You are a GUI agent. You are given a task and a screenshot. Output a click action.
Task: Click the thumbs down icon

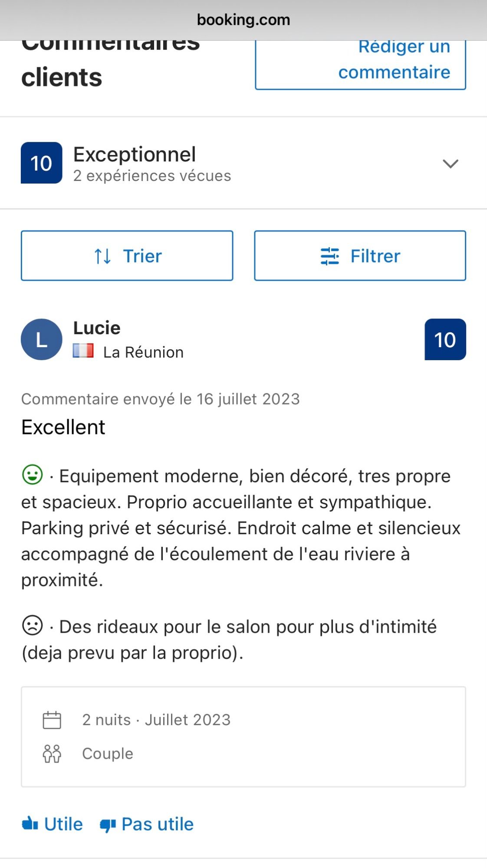pos(108,825)
